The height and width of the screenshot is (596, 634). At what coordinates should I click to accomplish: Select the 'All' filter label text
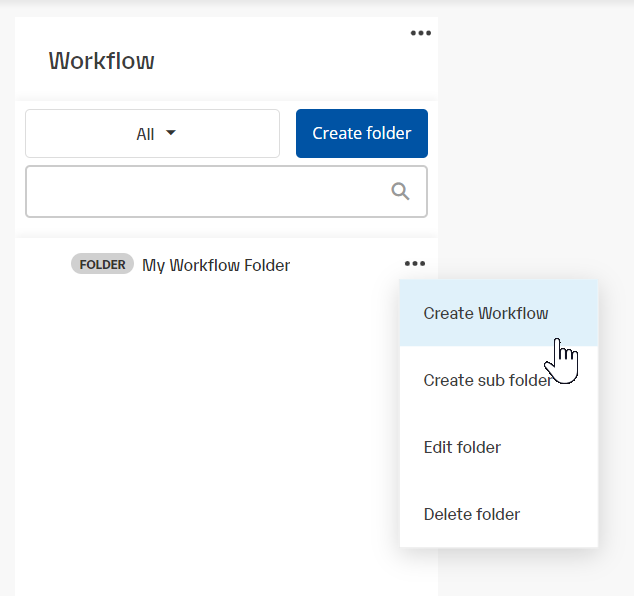(x=145, y=134)
